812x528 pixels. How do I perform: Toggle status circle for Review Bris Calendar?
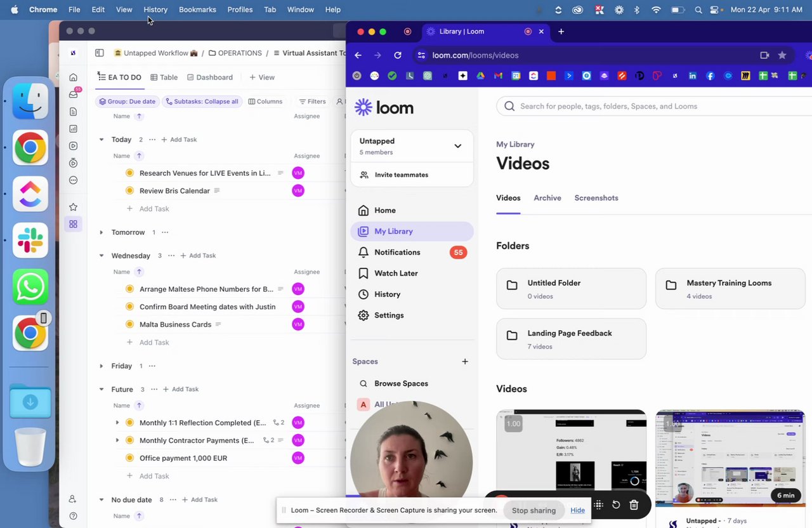coord(129,190)
